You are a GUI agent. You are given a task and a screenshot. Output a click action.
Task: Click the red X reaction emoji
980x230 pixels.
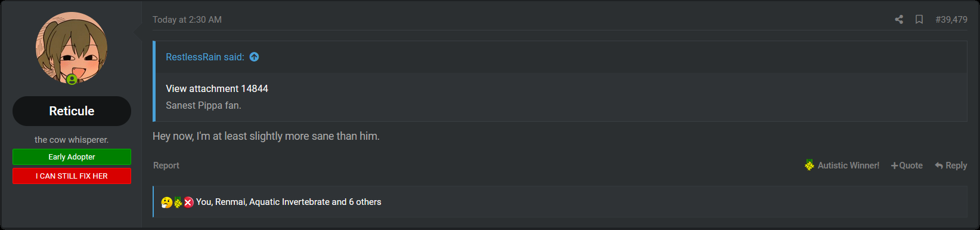(188, 203)
